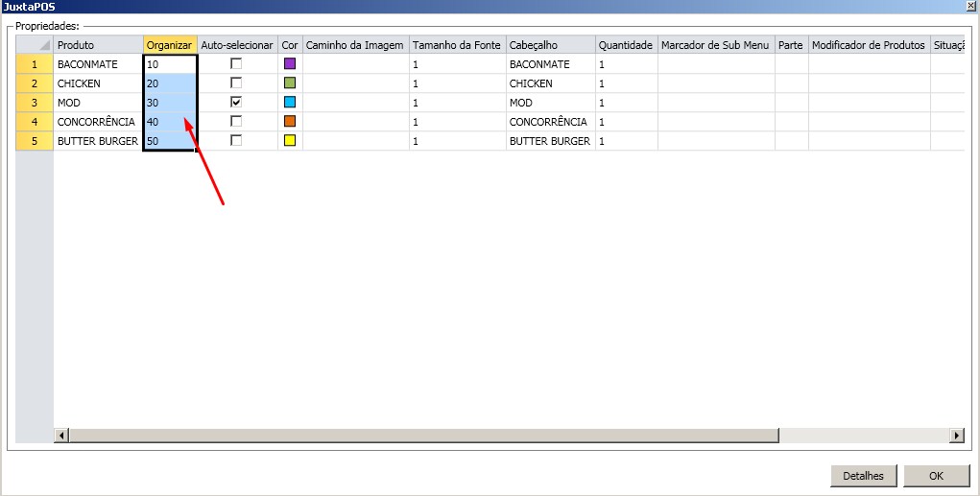
Task: Click the Cor column header
Action: [290, 45]
